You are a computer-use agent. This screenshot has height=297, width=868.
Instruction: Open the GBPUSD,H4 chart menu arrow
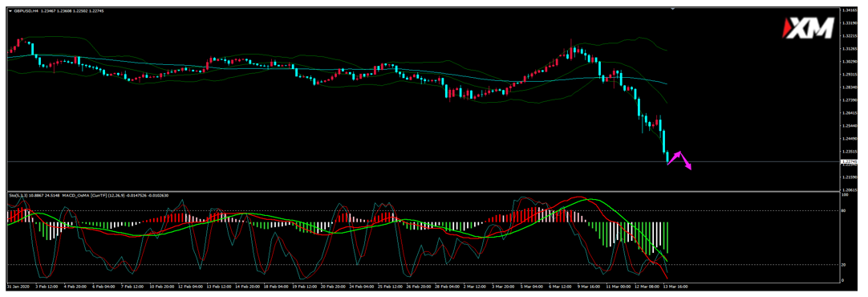coord(10,11)
